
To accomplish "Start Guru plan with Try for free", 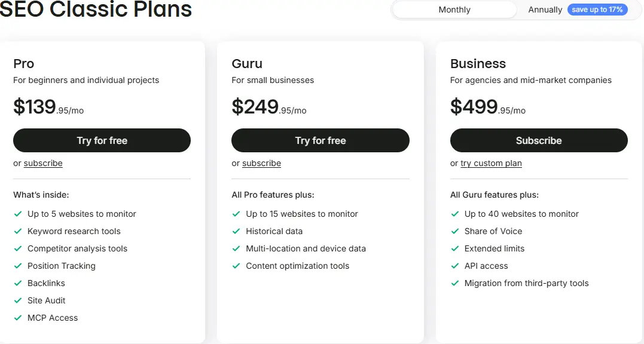I will [321, 140].
